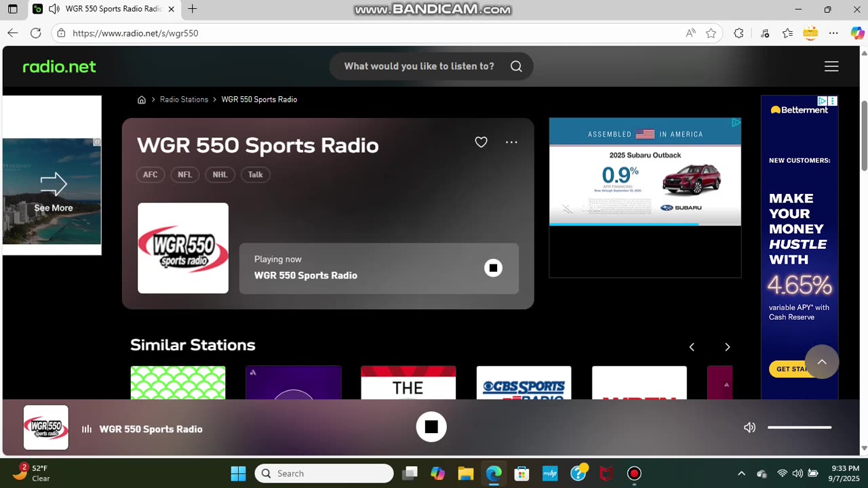The height and width of the screenshot is (488, 868).
Task: Mute audio with bottom player speaker icon
Action: click(x=749, y=428)
